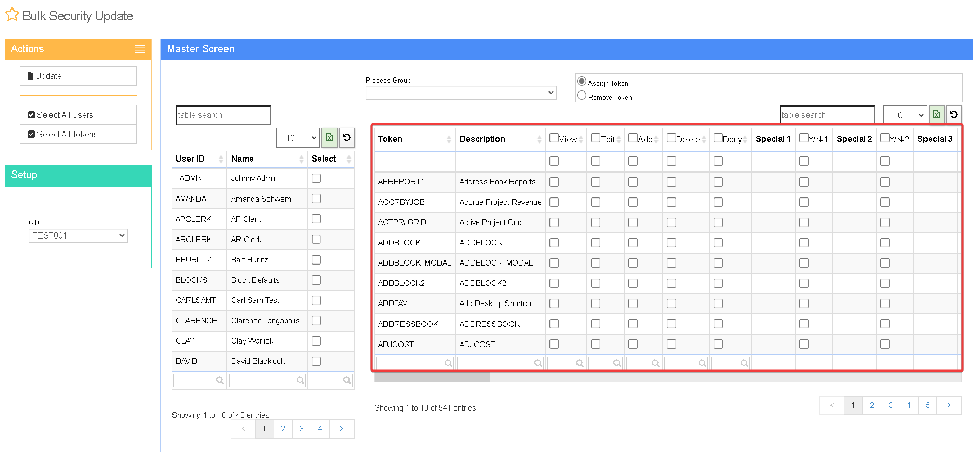Viewport: 980px width, 462px height.
Task: Check View permission for ABREPORT1
Action: [554, 182]
